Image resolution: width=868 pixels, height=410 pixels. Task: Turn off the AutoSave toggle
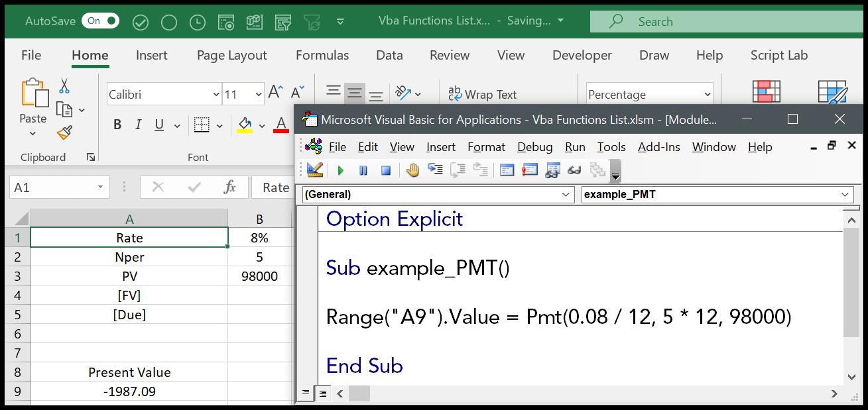coord(100,21)
